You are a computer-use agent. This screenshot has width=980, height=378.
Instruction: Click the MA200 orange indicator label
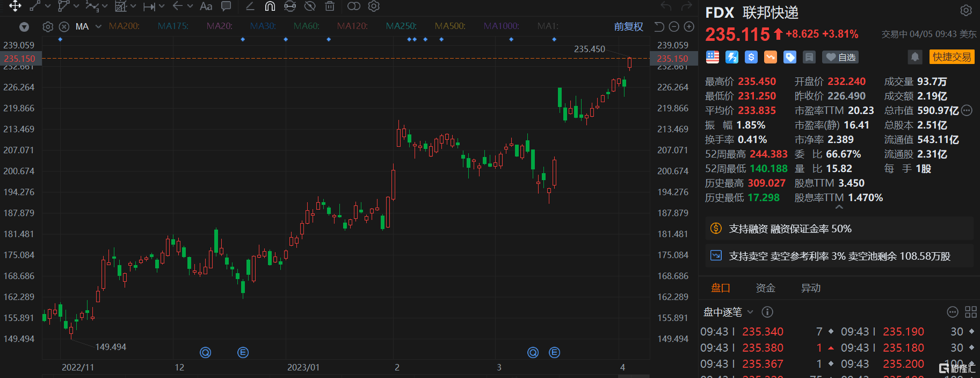[124, 26]
